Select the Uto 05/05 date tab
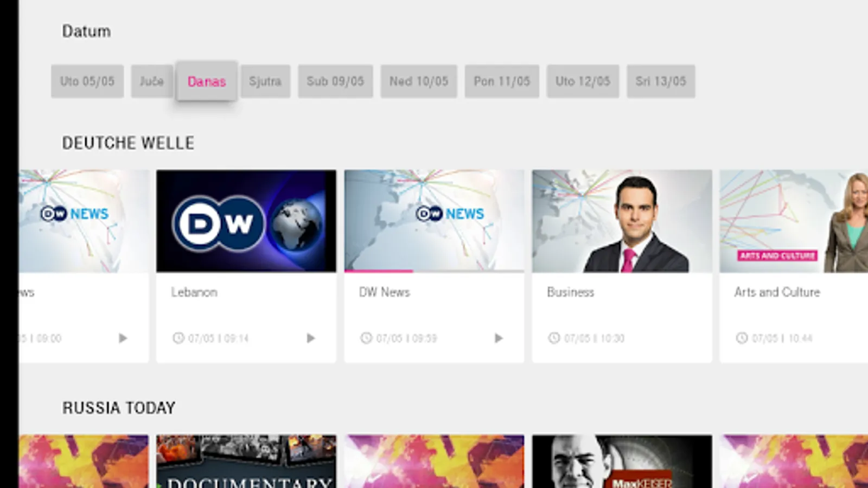868x488 pixels. [x=87, y=81]
